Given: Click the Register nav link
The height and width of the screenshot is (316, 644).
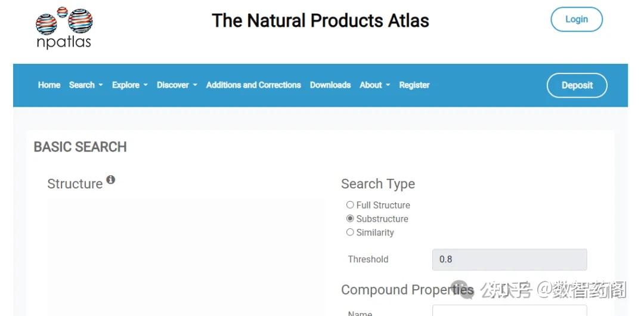Looking at the screenshot, I should (414, 85).
